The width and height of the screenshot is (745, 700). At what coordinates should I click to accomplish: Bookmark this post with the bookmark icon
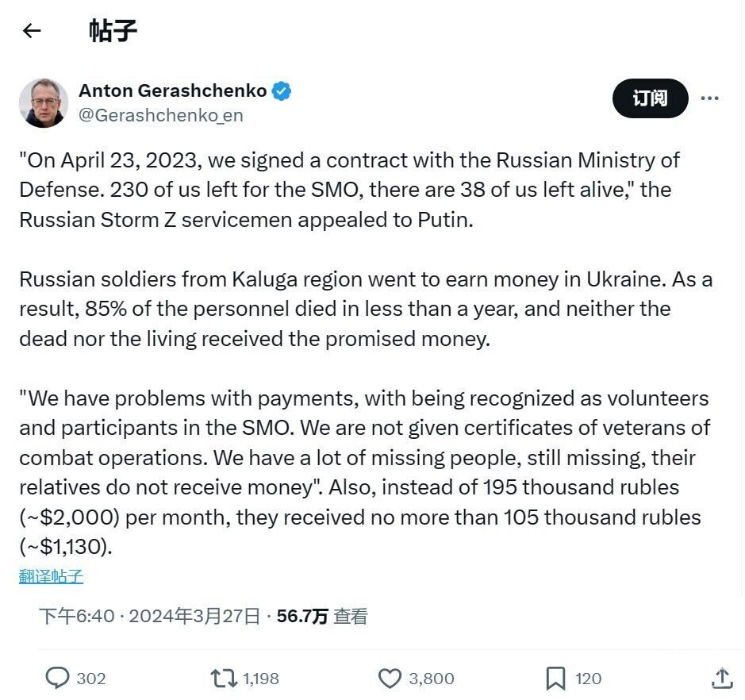(x=555, y=679)
